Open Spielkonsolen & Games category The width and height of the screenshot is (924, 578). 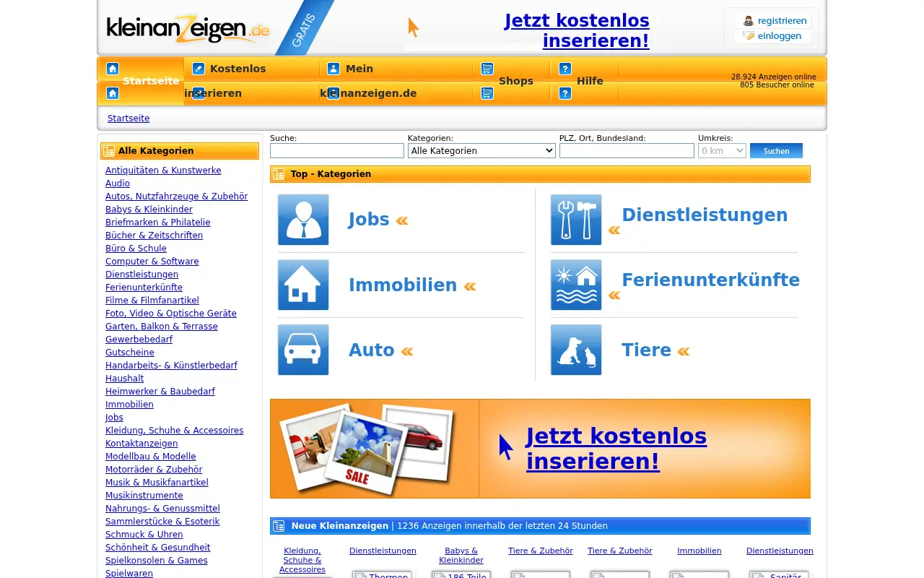(157, 561)
